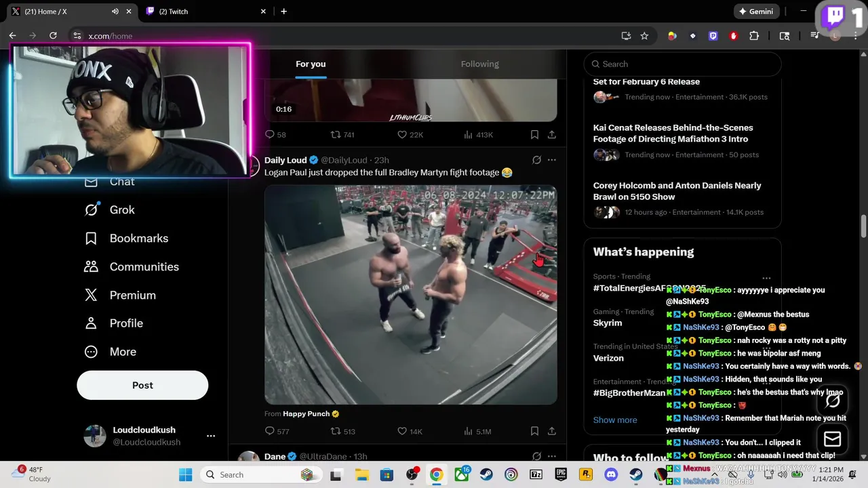The height and width of the screenshot is (488, 868).
Task: Open the Grok action on the Dane post
Action: pos(536,456)
